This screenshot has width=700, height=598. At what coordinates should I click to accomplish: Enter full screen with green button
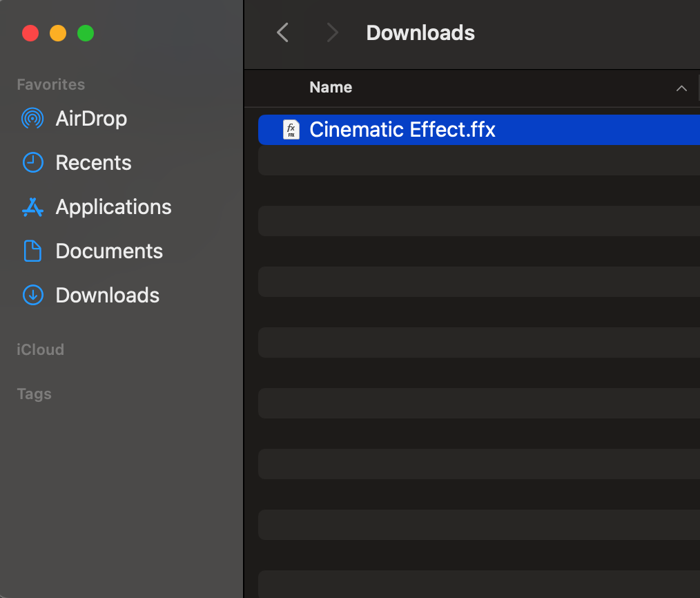point(86,33)
